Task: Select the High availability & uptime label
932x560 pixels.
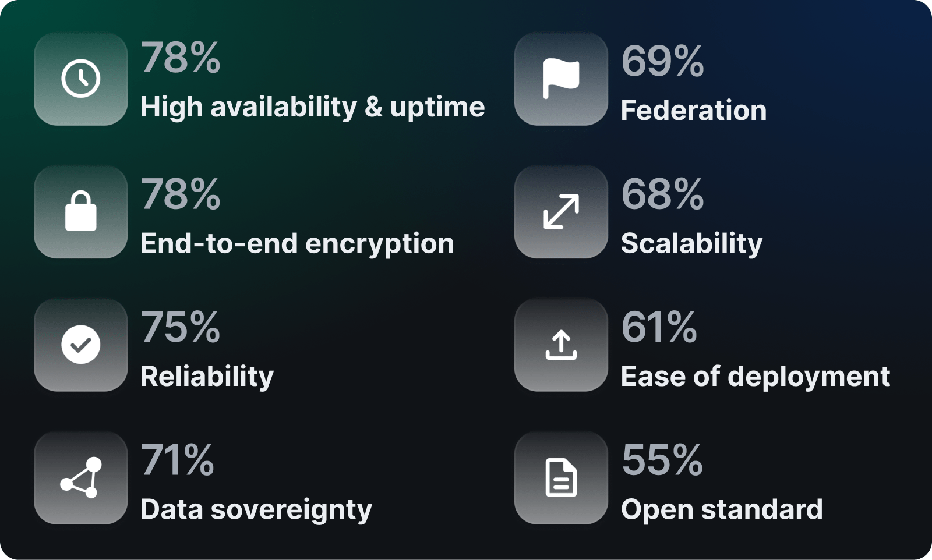Action: click(x=313, y=108)
